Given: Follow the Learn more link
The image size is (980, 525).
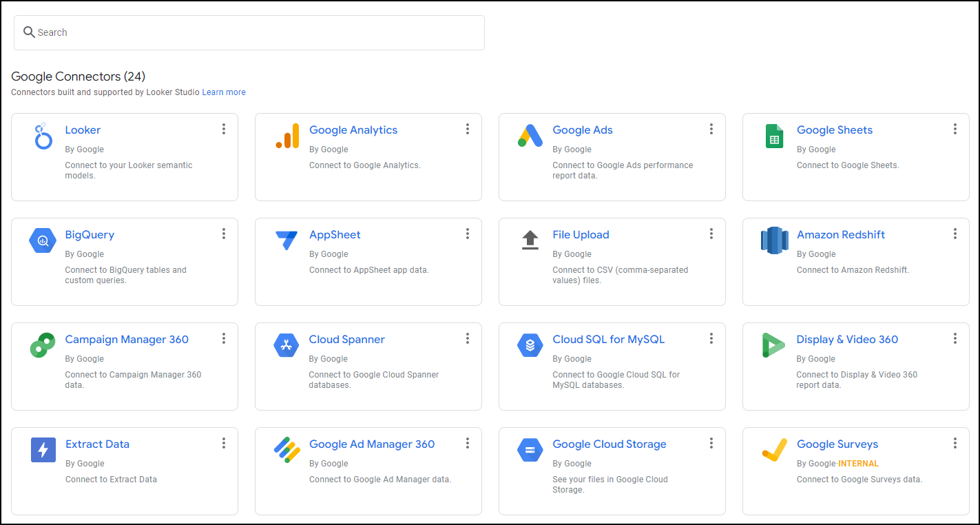Looking at the screenshot, I should click(x=224, y=92).
